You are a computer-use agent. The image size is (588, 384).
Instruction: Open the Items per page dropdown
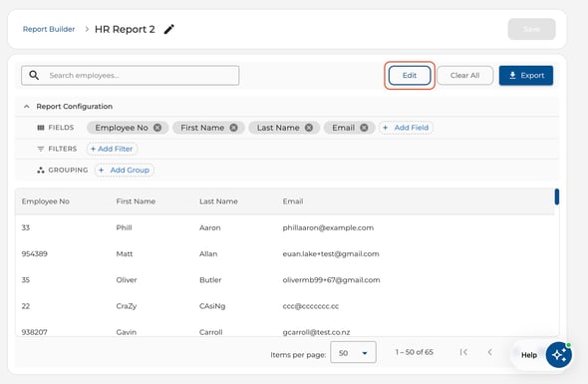[x=353, y=352]
